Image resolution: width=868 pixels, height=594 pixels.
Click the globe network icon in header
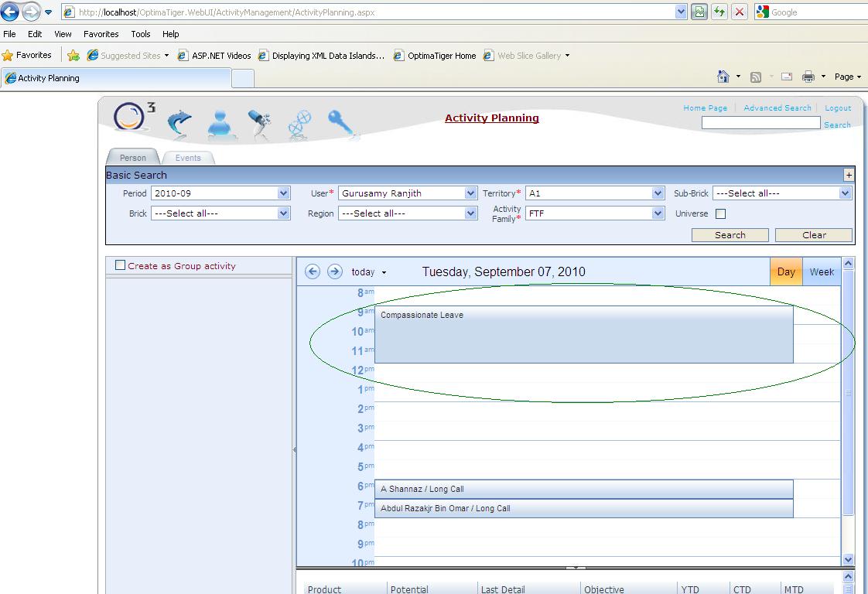click(299, 124)
